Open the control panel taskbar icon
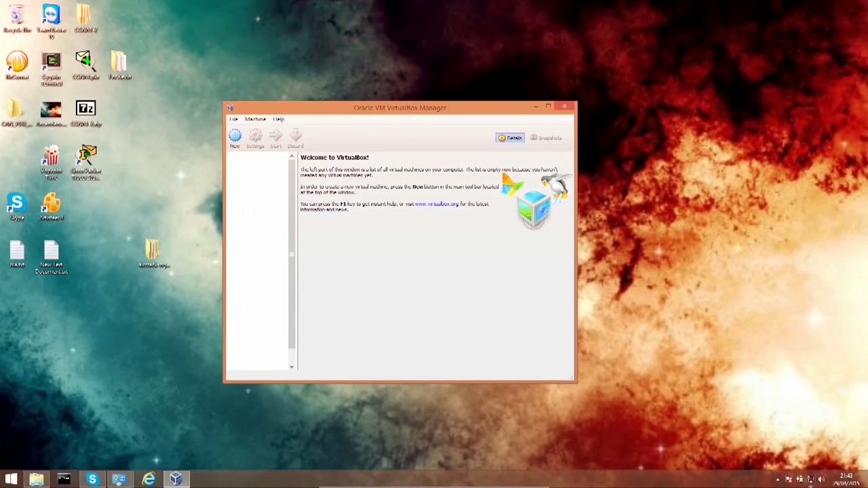This screenshot has width=868, height=488. pyautogui.click(x=119, y=479)
